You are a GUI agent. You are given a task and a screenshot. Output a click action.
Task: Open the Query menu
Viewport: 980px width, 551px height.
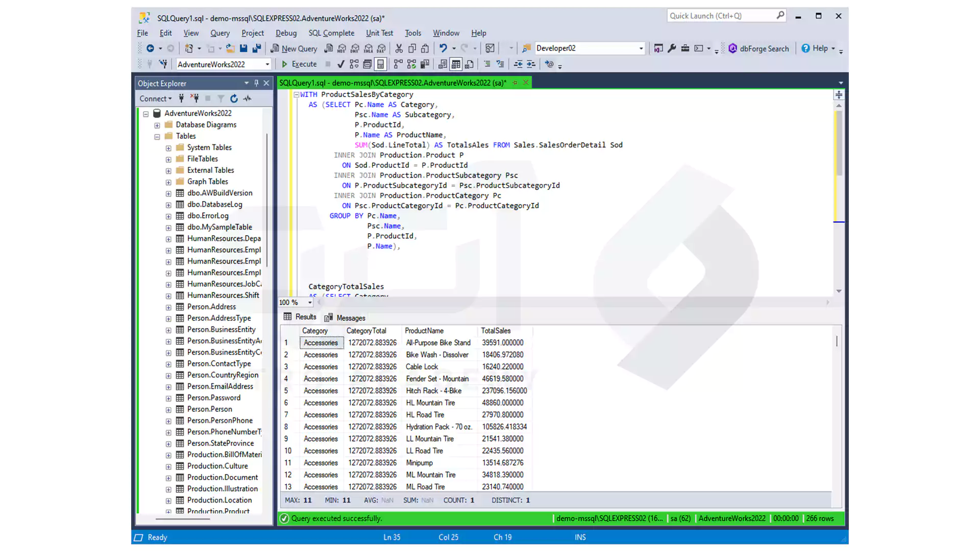(219, 33)
